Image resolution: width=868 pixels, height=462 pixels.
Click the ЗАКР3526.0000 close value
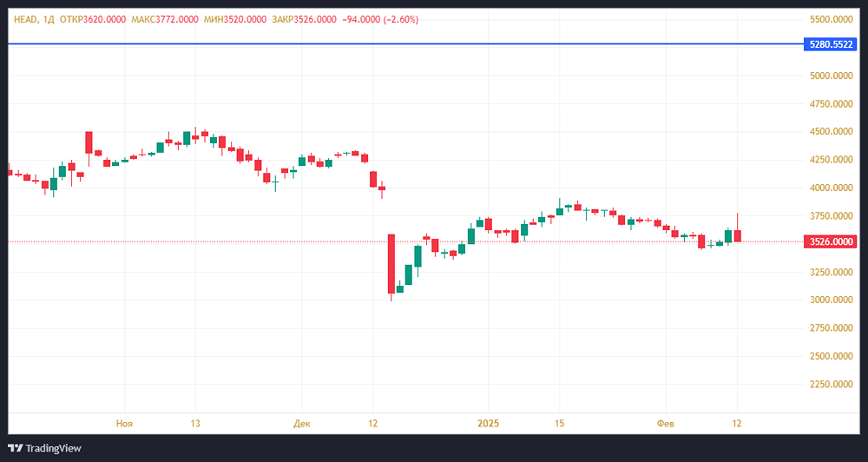tap(304, 19)
